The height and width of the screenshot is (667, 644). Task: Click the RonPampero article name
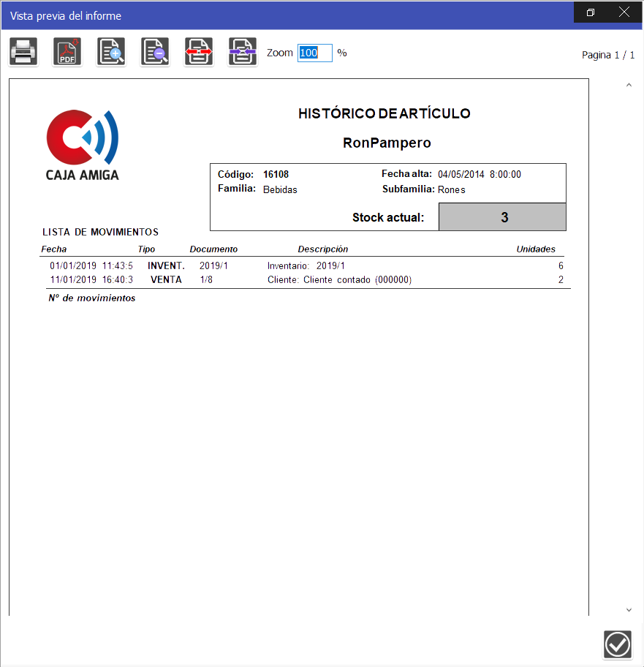point(387,143)
